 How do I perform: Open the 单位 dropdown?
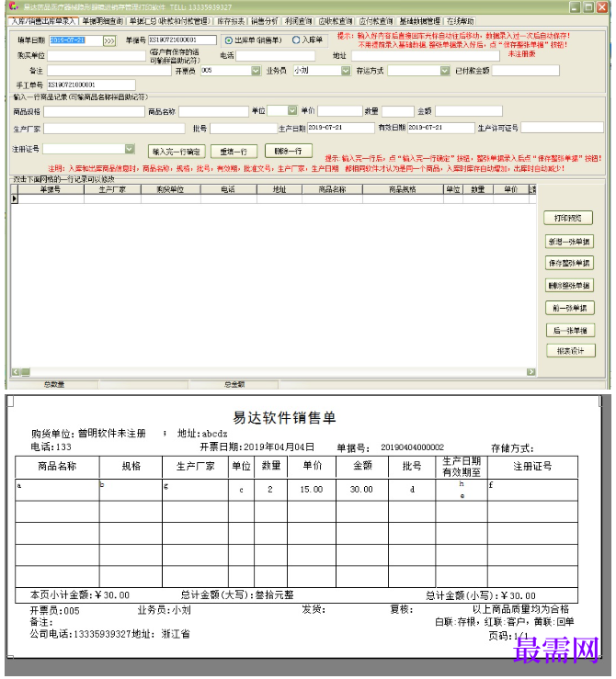pyautogui.click(x=292, y=111)
